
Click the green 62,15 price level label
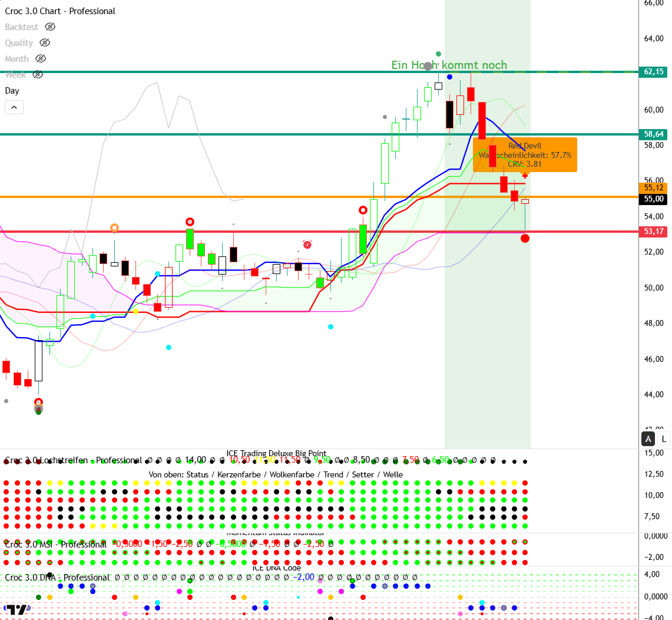[654, 72]
